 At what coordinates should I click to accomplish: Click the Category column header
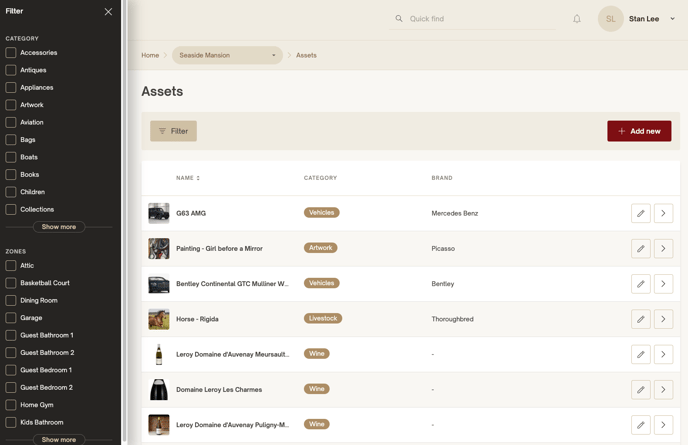(320, 178)
